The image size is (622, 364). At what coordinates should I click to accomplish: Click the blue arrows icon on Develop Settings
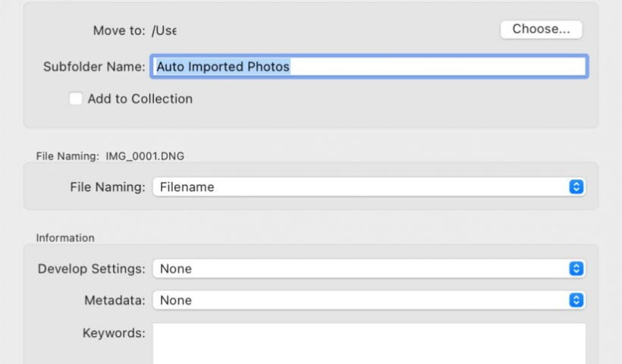[x=576, y=268]
